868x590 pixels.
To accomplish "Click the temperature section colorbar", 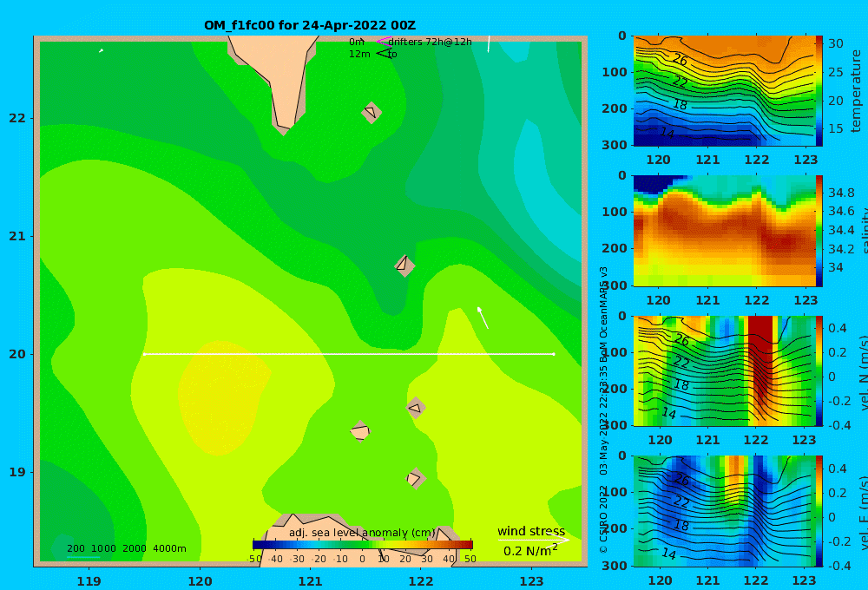I will (819, 91).
